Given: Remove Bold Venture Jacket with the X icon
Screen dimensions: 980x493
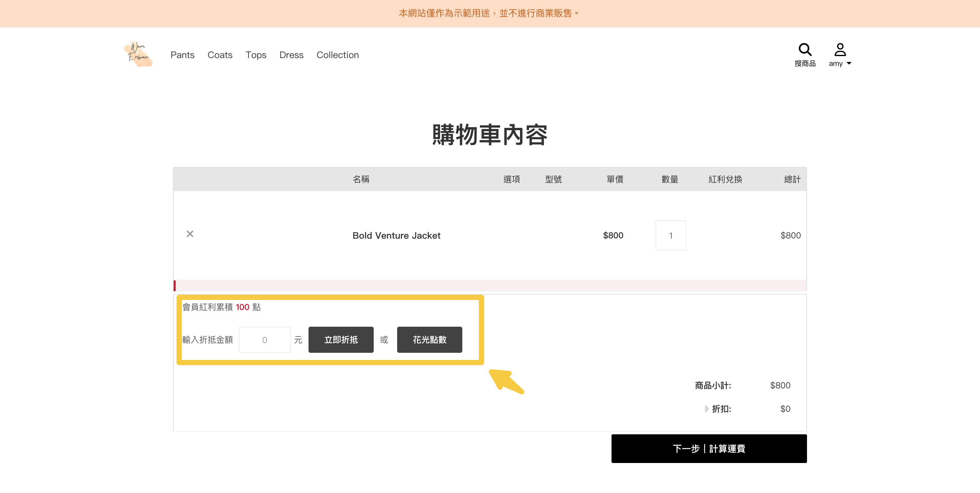Looking at the screenshot, I should coord(190,234).
